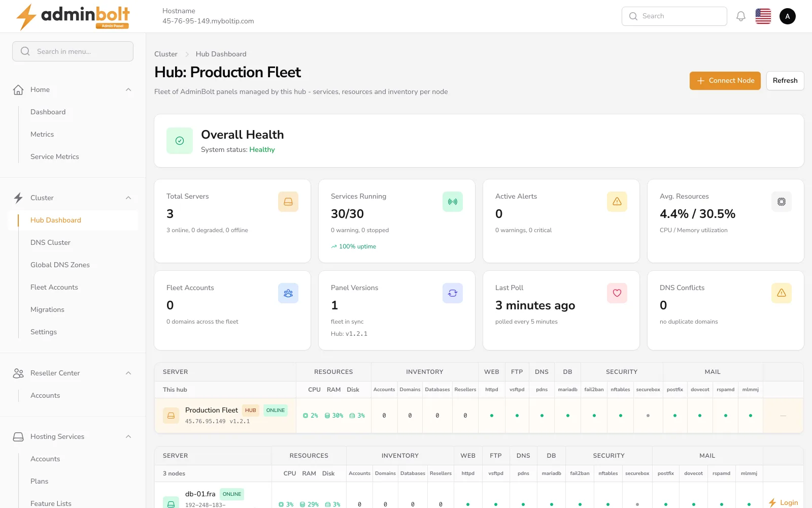Collapse the Home menu section

128,89
